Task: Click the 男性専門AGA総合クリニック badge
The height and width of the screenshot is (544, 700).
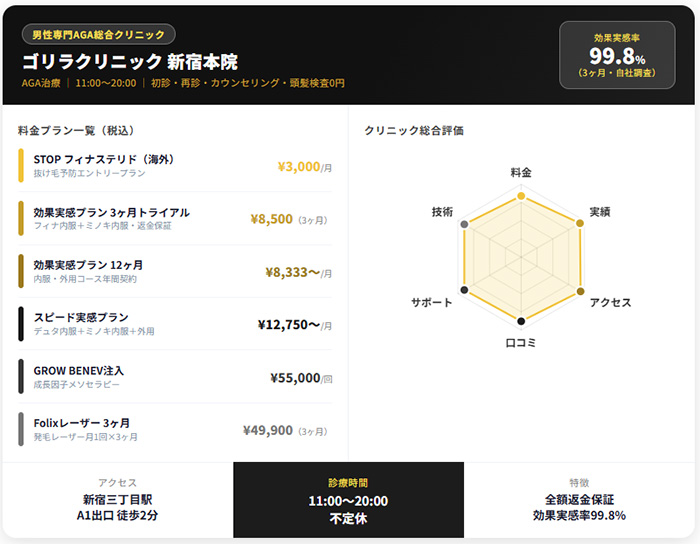Action: coord(98,35)
